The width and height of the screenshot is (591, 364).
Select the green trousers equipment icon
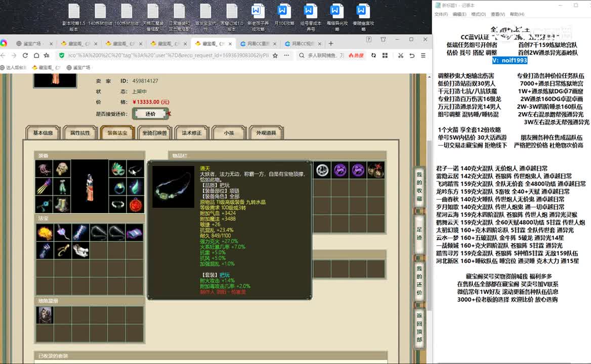(x=62, y=187)
